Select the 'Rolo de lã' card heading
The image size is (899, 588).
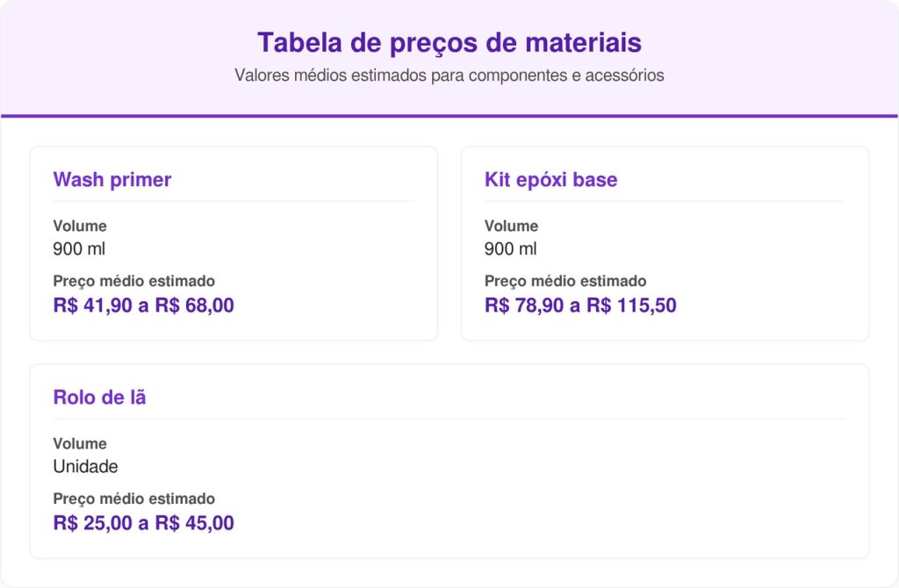(99, 398)
